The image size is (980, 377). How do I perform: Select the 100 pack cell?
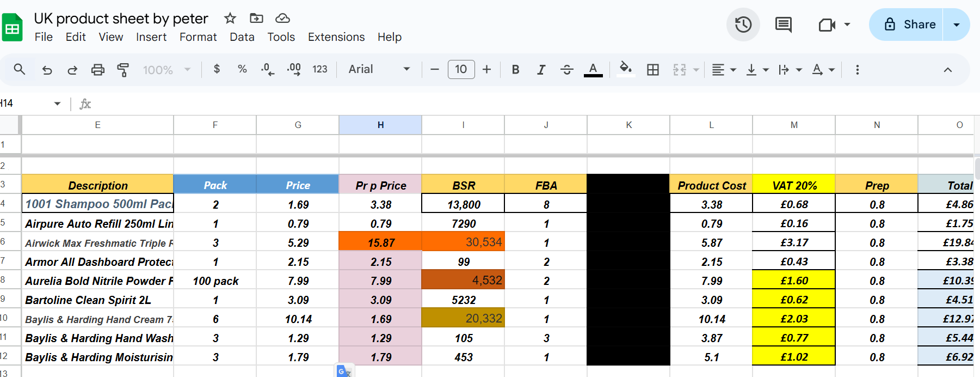[x=215, y=280]
